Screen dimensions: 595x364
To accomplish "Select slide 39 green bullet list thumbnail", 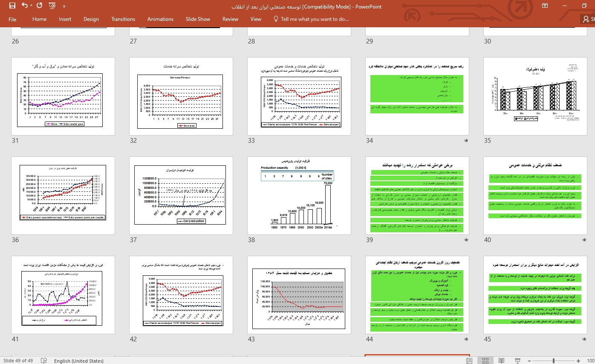I will (417, 196).
